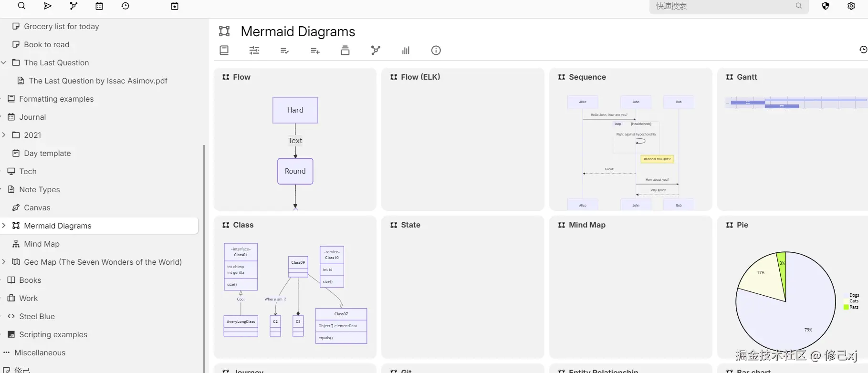Click the protected session shield icon

pyautogui.click(x=826, y=6)
